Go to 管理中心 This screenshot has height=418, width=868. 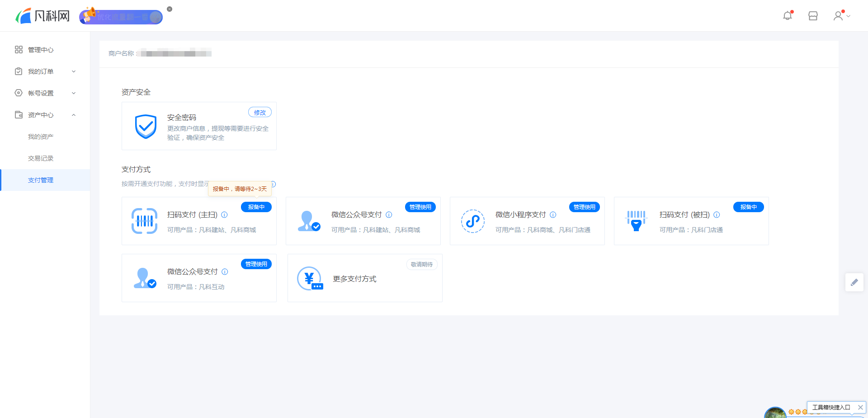[x=41, y=50]
